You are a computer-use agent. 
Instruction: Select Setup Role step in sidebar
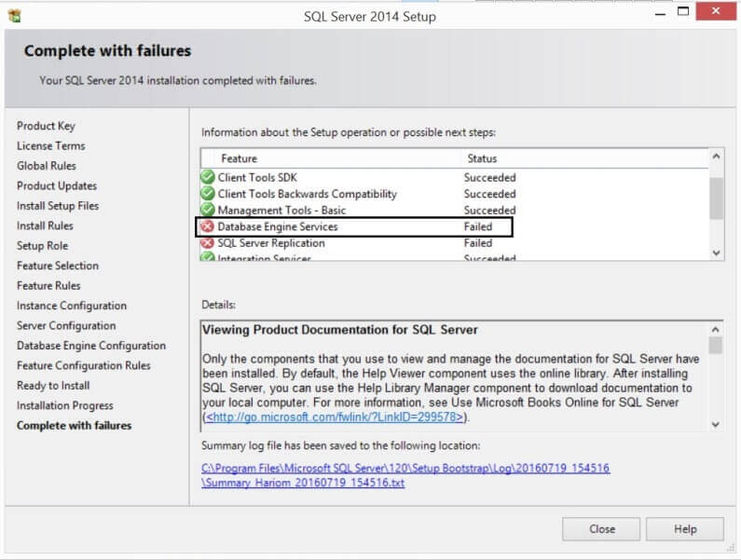point(43,246)
